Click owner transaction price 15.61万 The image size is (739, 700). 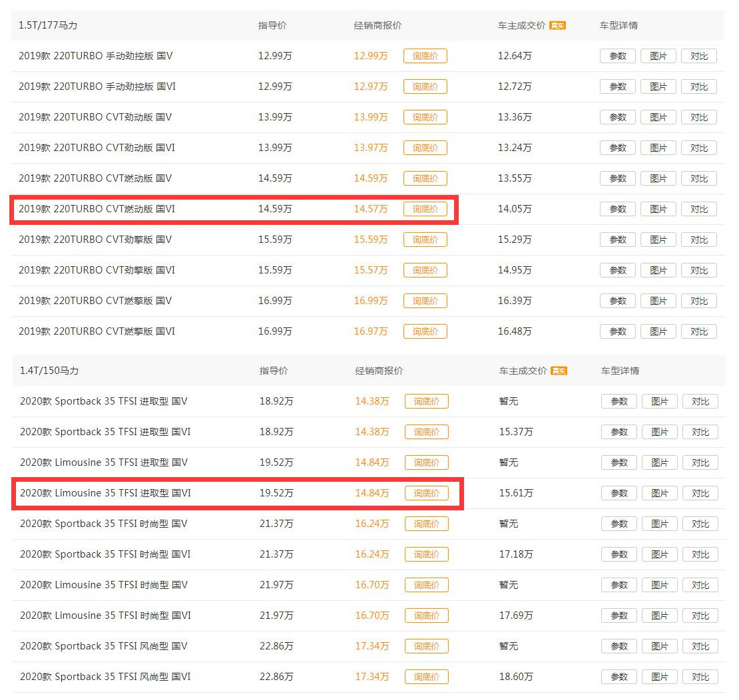tap(516, 493)
